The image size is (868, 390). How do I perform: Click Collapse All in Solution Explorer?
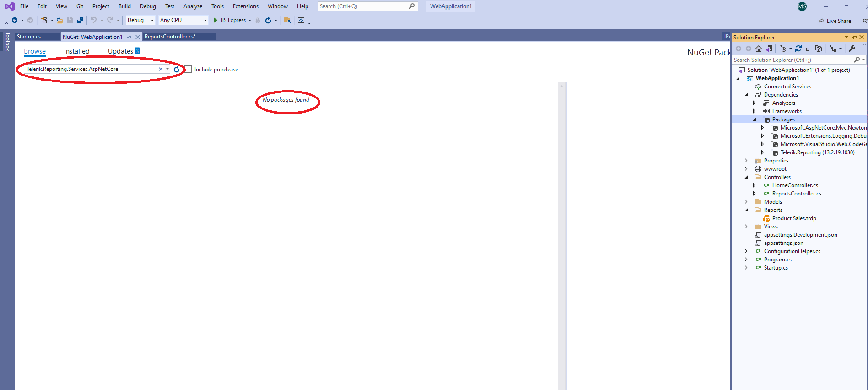(809, 49)
